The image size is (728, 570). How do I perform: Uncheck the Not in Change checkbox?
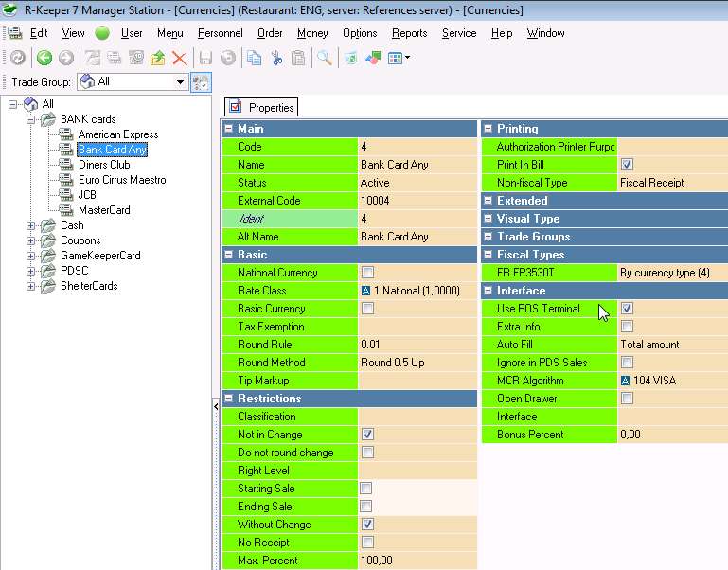[x=367, y=435]
